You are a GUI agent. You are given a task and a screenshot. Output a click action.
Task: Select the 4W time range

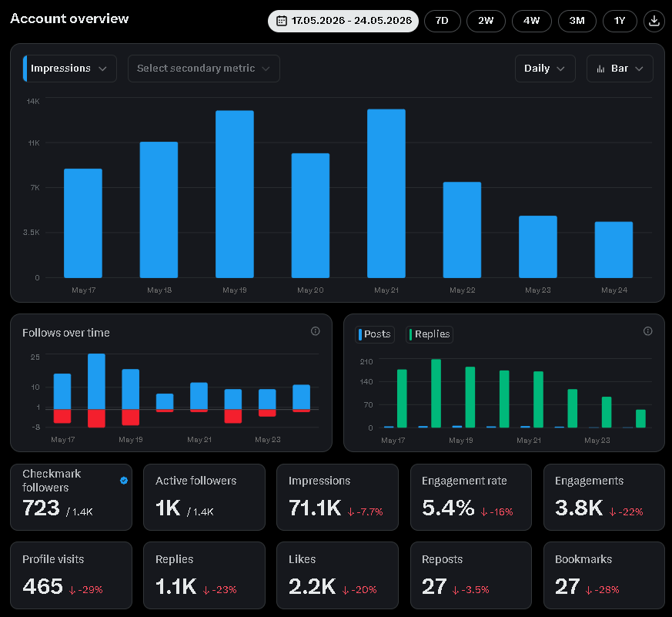(531, 21)
